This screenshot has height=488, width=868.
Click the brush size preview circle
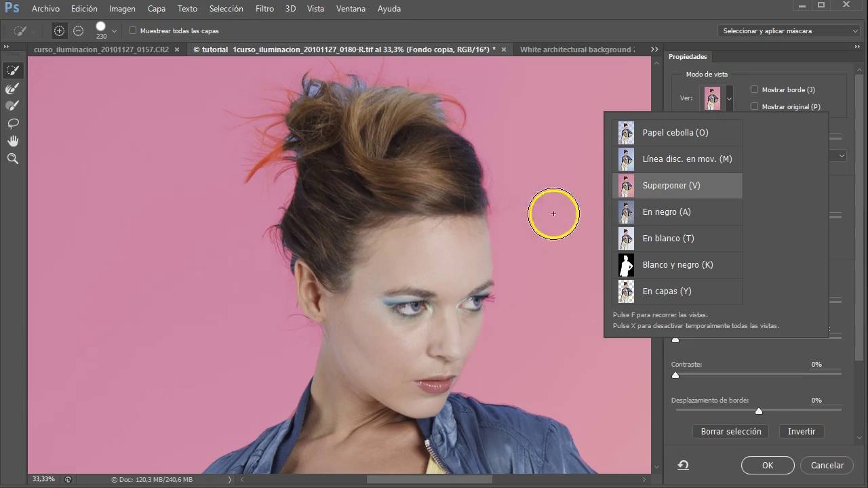tap(101, 28)
